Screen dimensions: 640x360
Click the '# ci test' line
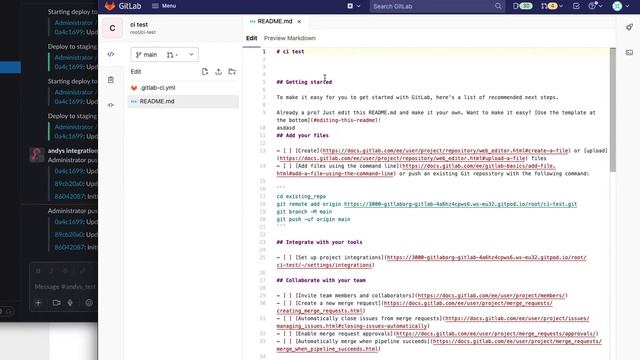pos(290,52)
